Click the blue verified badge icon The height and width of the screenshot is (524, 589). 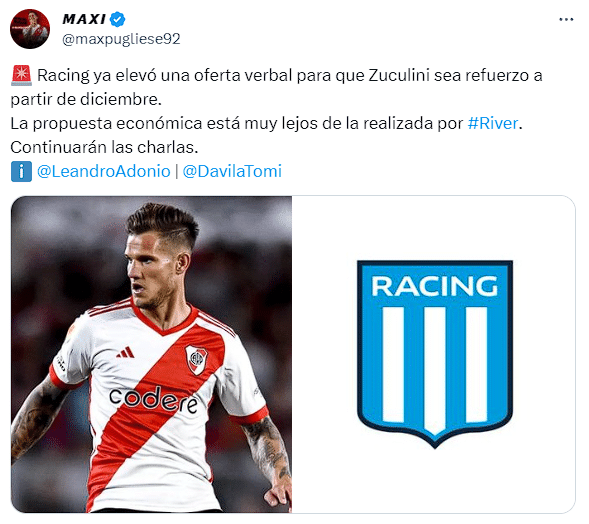point(118,19)
